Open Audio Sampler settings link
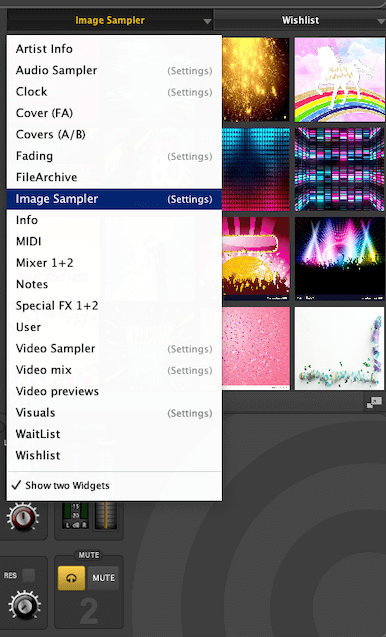This screenshot has width=386, height=637. [x=190, y=71]
